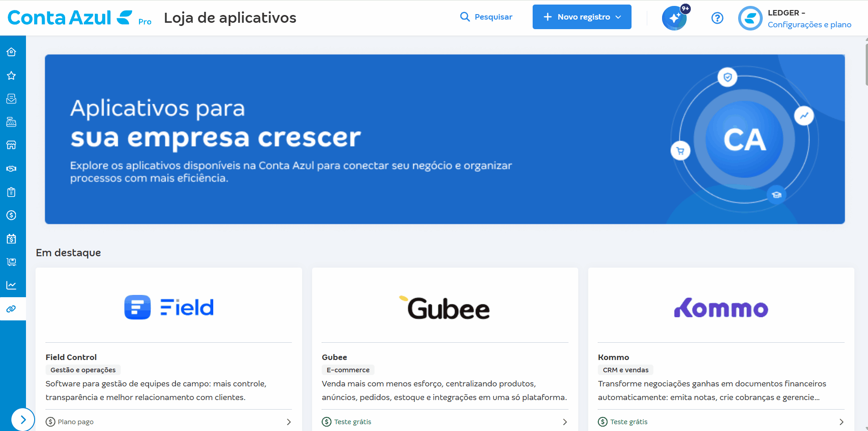The image size is (868, 431).
Task: Open the help question mark icon
Action: (x=717, y=18)
